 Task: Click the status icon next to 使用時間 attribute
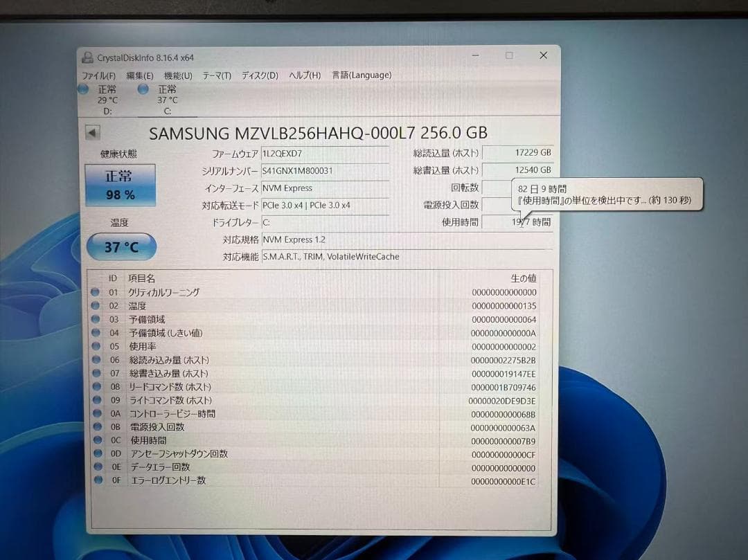point(95,440)
